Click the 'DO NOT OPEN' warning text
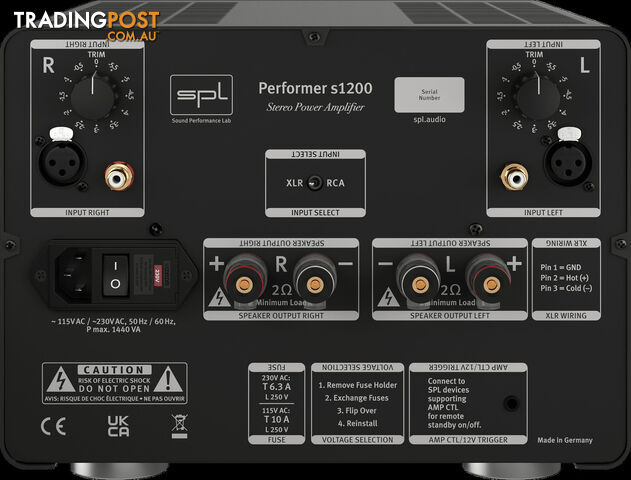 coord(114,389)
